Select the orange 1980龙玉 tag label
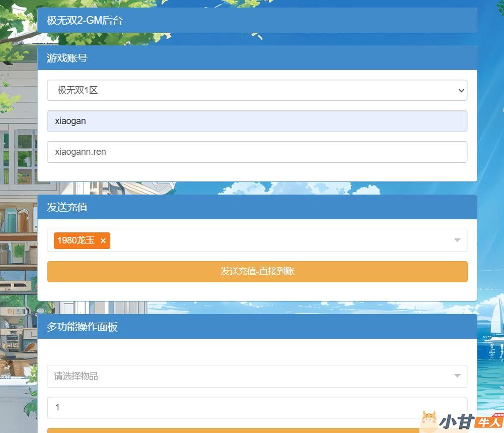 point(76,240)
